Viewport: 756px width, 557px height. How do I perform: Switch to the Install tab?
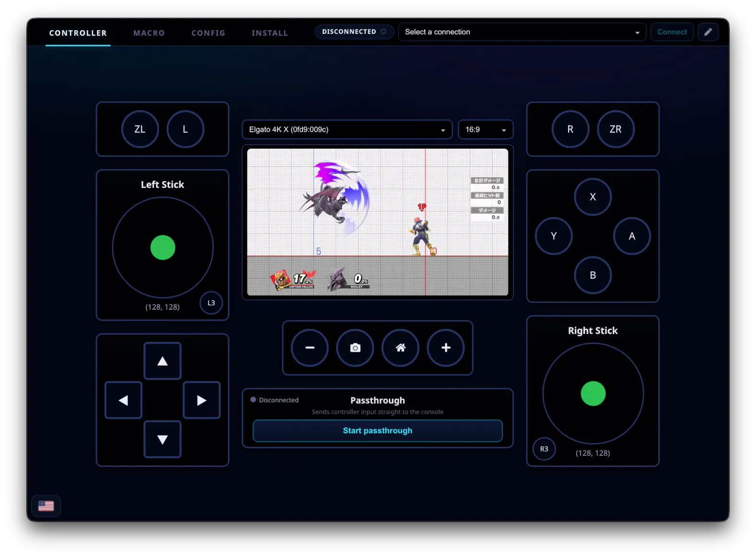click(x=270, y=33)
